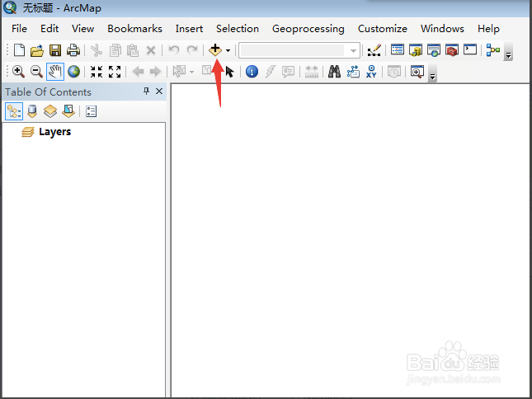Open the Add Data dropdown arrow
This screenshot has width=532, height=399.
pos(228,51)
